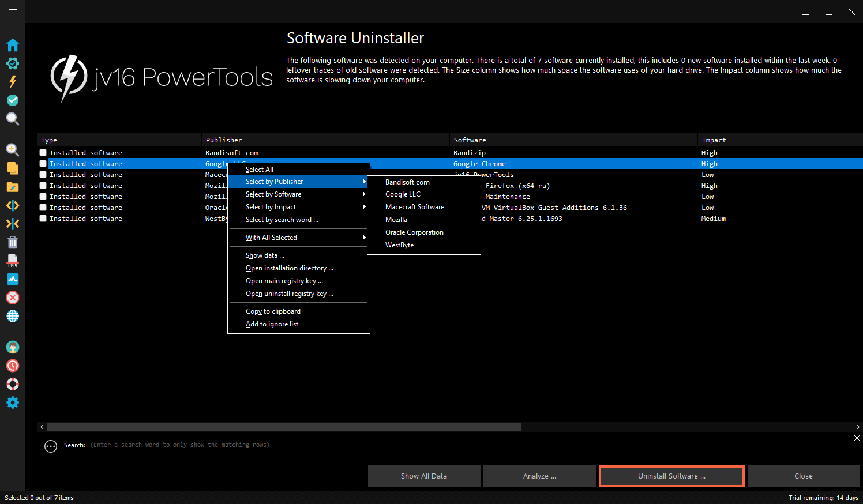Click the inward-pointing arrows merge icon
Screen dimensions: 863x504
click(13, 224)
